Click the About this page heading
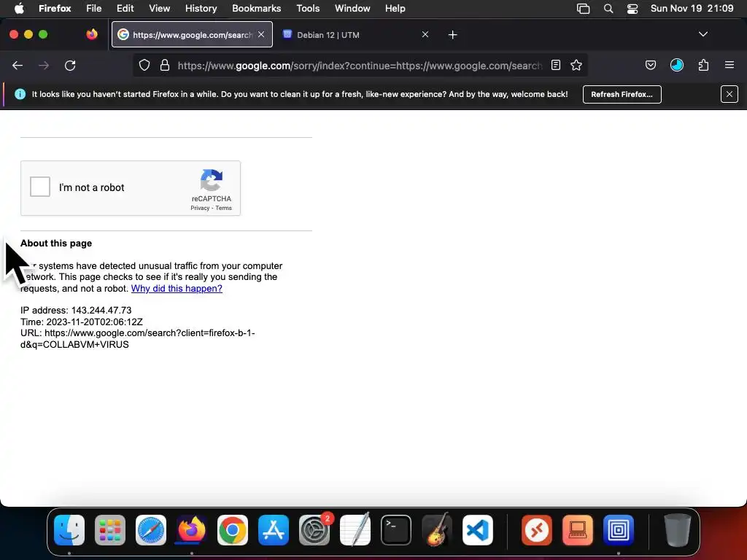The width and height of the screenshot is (747, 560). 56,244
